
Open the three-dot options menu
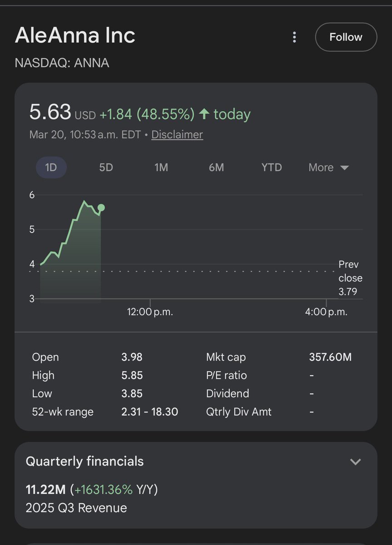[294, 37]
